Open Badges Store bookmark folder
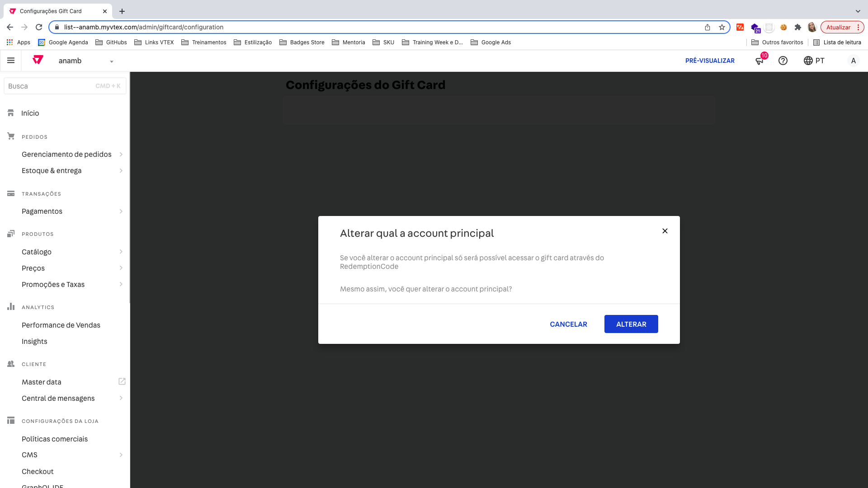 click(x=302, y=42)
